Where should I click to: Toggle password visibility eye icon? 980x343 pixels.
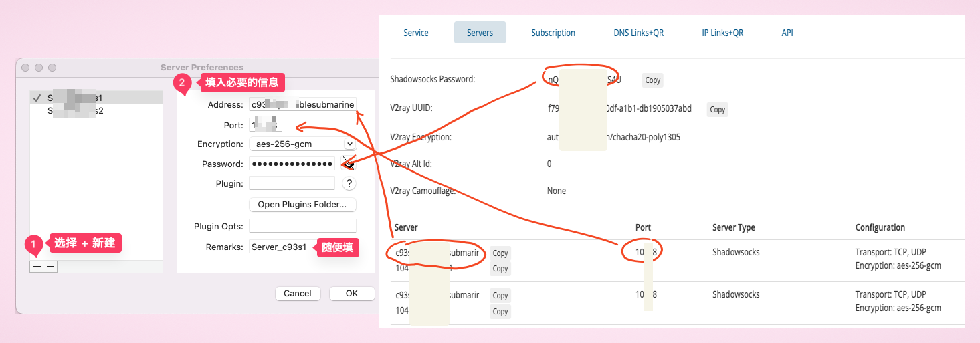(349, 164)
